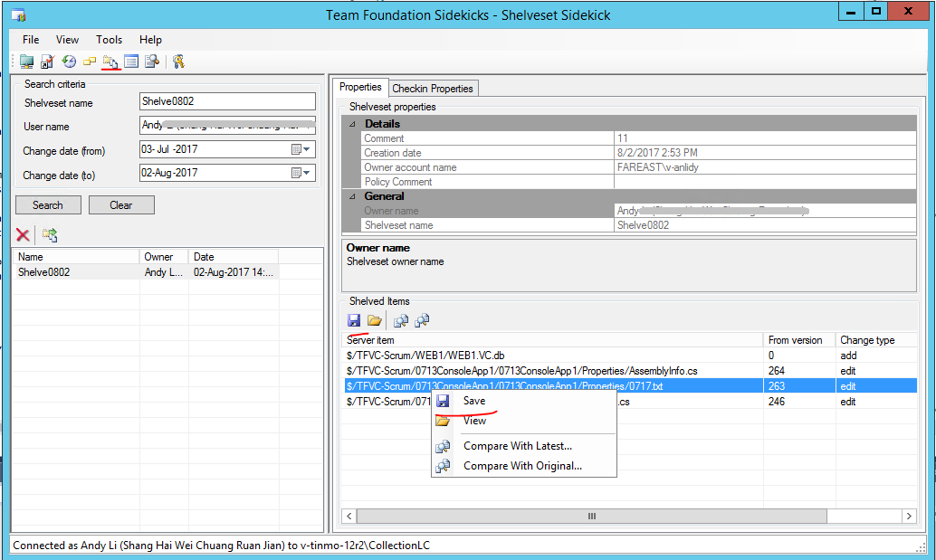This screenshot has width=936, height=560.
Task: Click the horizontal scrollbar thumb in Shelved Items
Action: coord(592,516)
